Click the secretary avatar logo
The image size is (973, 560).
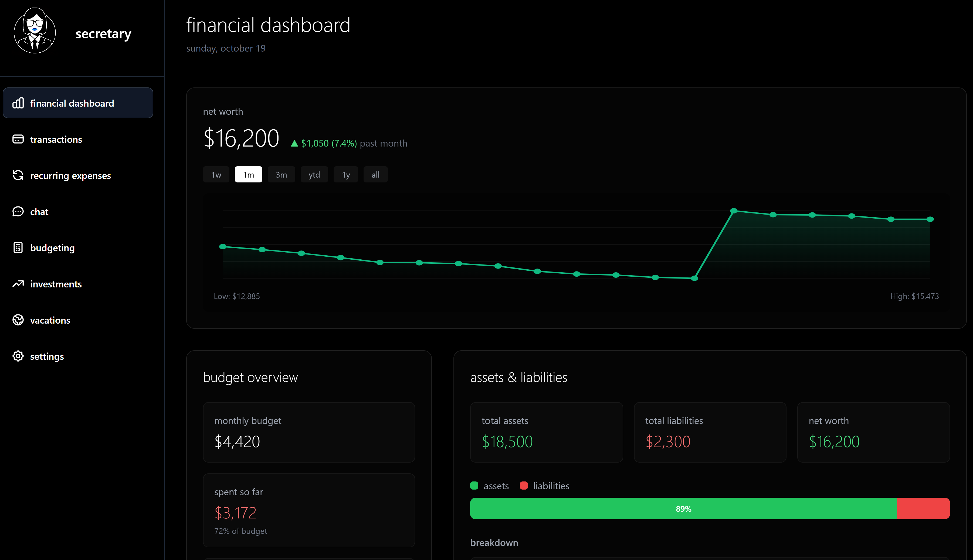pos(35,31)
